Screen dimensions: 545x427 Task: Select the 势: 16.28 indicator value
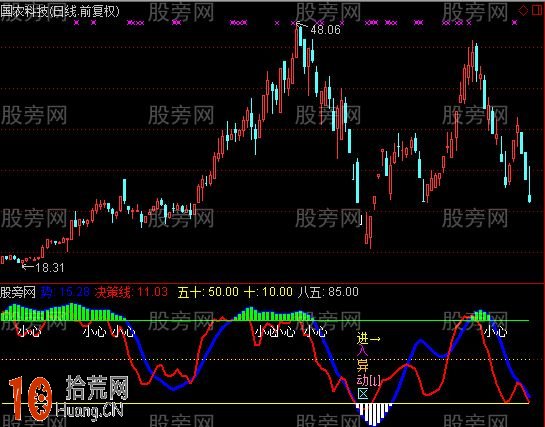click(x=65, y=292)
